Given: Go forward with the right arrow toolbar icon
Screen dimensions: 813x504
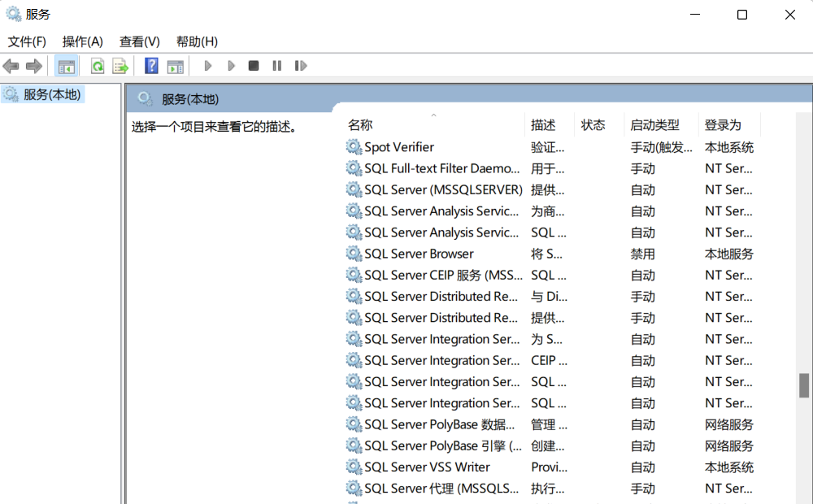Looking at the screenshot, I should tap(33, 66).
